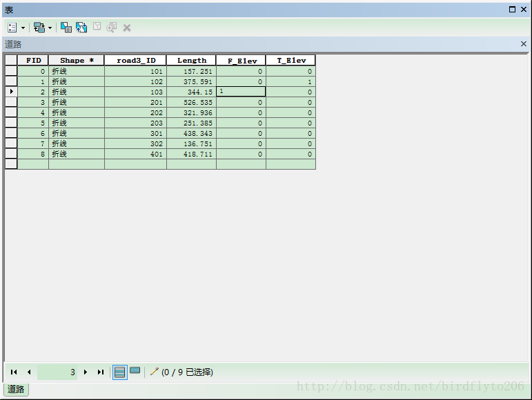Click Length cell 251.385

(x=191, y=123)
